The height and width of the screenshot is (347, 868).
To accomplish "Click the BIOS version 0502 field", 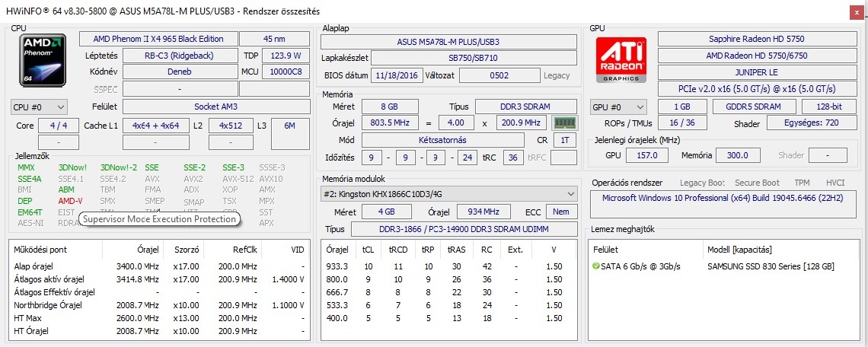I will pyautogui.click(x=499, y=75).
